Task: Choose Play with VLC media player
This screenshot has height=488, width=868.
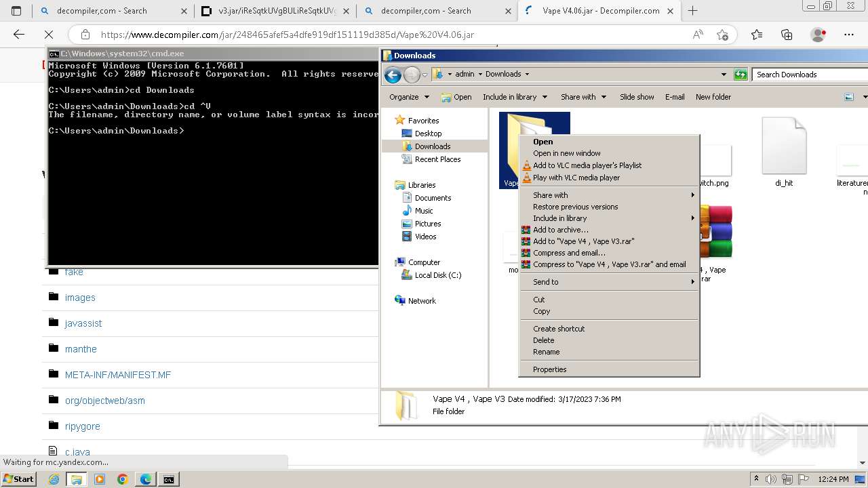Action: 609,178
